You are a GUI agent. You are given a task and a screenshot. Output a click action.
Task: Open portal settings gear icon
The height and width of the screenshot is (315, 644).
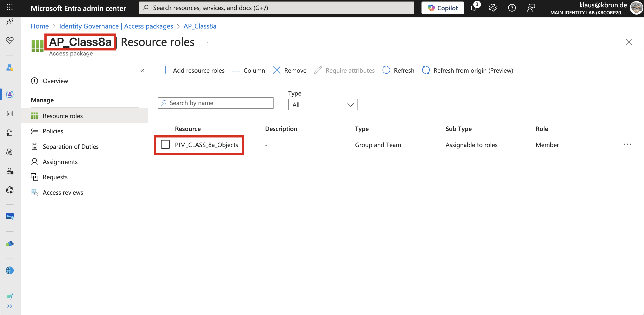(492, 8)
